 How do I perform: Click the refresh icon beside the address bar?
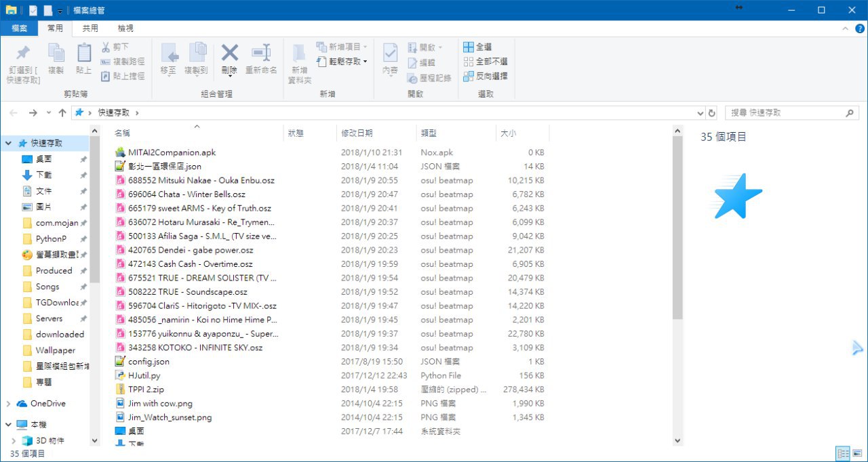click(x=711, y=112)
